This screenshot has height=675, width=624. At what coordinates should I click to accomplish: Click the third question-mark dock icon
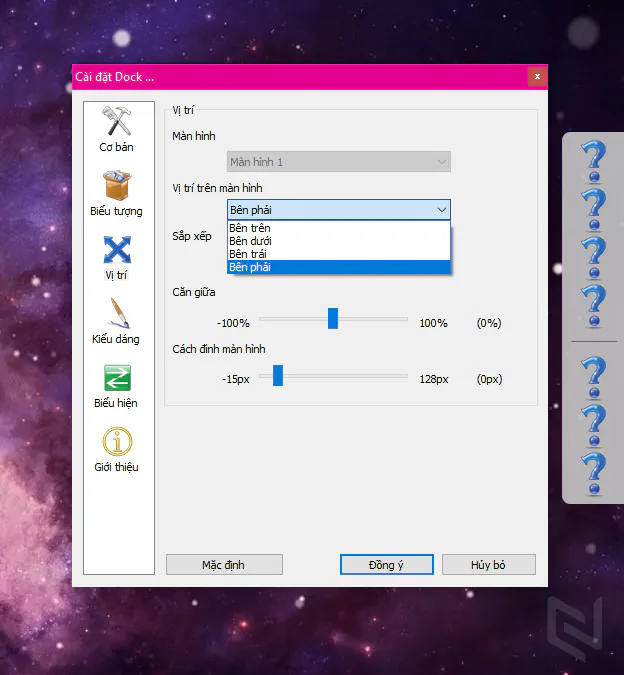(x=594, y=258)
